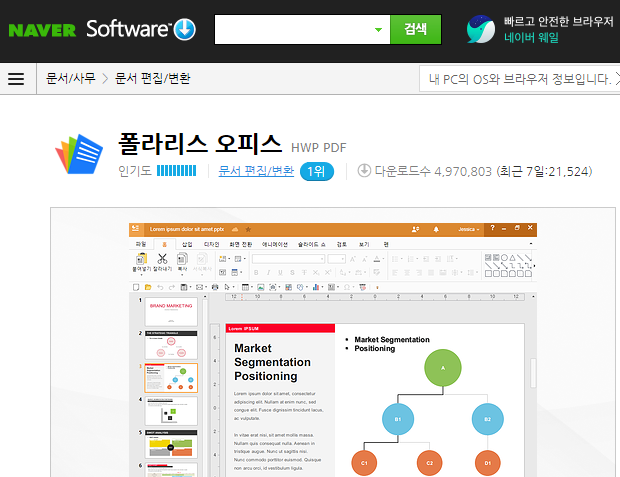
Task: Open the 네이버 웨일 link
Action: click(531, 38)
